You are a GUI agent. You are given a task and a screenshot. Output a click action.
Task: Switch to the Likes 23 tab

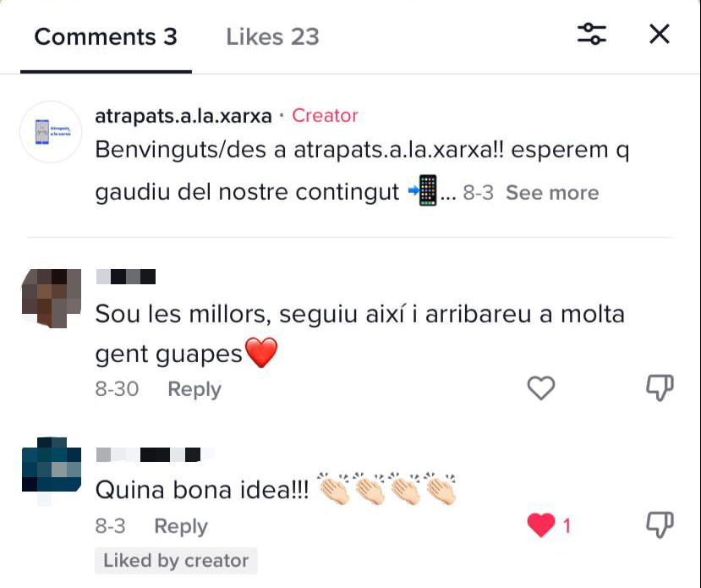pos(272,36)
